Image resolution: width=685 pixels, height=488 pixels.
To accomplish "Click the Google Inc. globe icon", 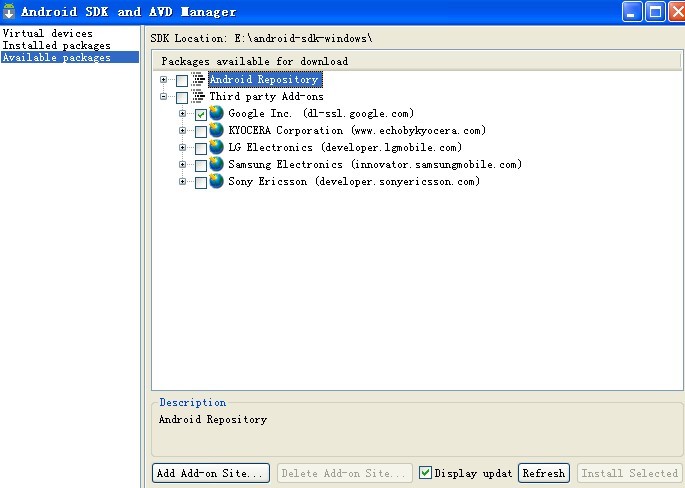I will point(216,113).
